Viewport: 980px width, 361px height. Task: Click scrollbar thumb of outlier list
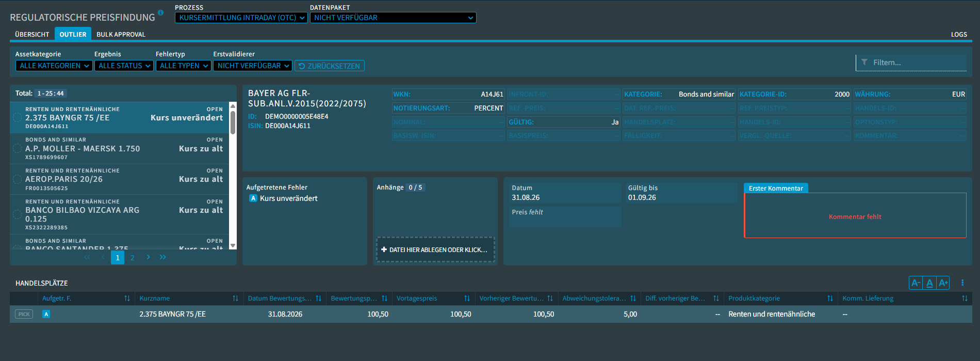point(233,122)
